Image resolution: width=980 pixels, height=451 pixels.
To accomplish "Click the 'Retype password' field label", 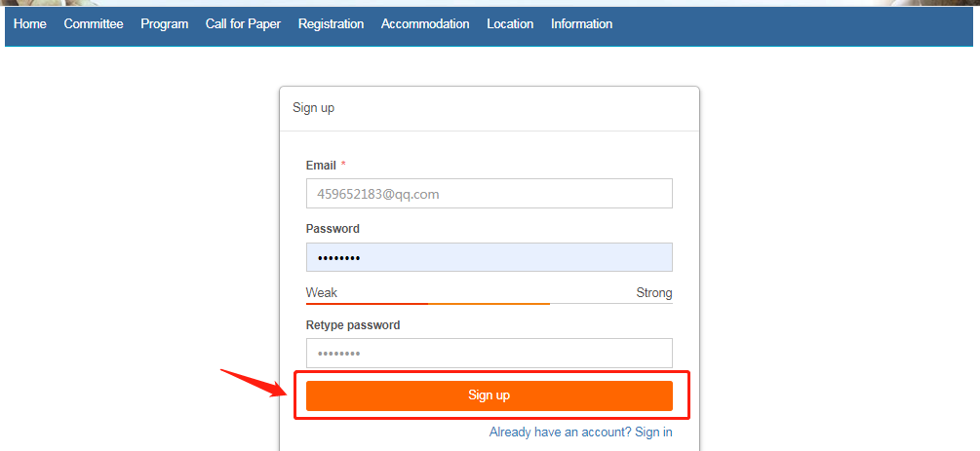I will [353, 325].
